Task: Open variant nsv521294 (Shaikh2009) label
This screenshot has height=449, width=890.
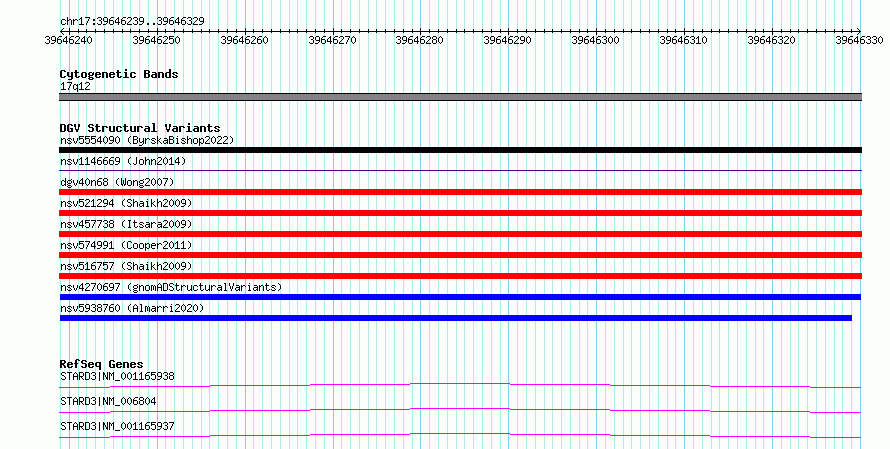Action: [126, 203]
